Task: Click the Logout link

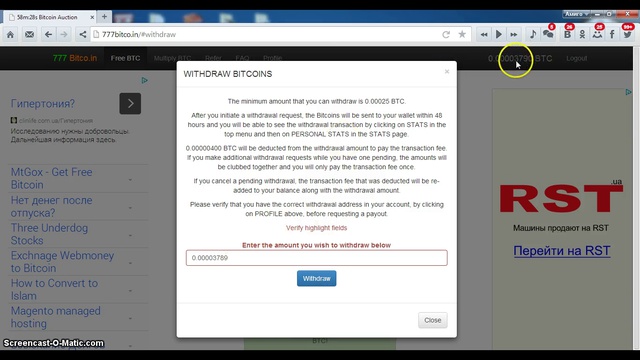Action: (x=577, y=58)
